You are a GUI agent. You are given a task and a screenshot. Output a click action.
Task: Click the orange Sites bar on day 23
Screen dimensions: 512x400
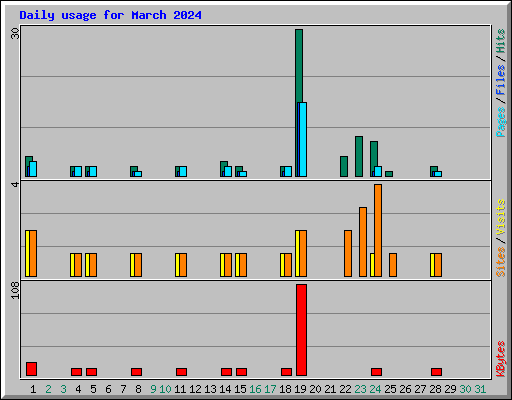[363, 242]
